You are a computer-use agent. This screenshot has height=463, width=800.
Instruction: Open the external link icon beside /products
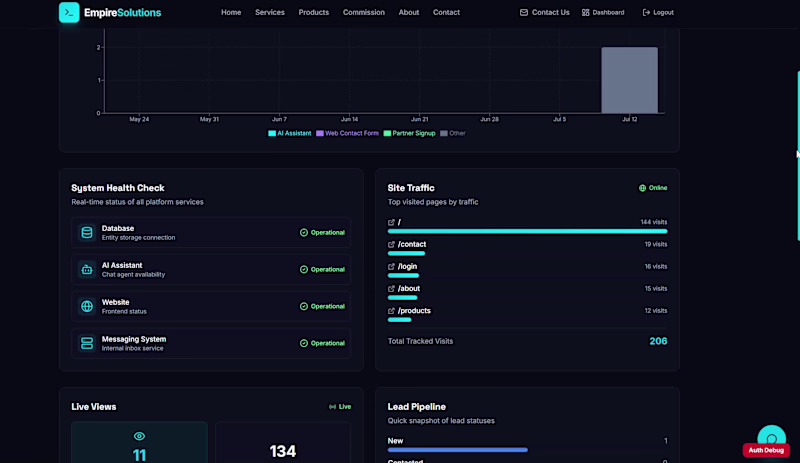391,311
